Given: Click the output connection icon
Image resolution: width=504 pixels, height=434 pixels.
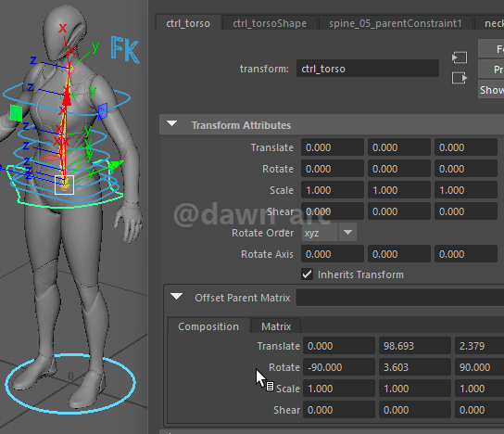Looking at the screenshot, I should 460,78.
